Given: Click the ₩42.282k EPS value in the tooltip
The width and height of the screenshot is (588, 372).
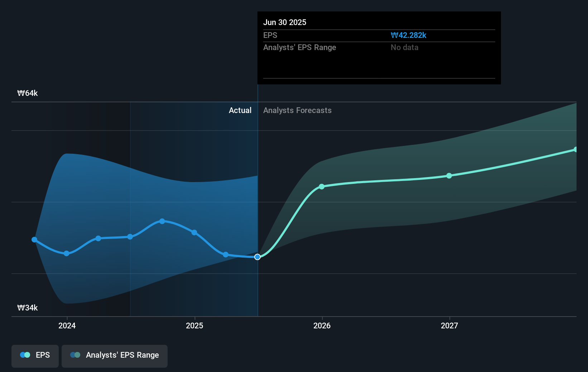Looking at the screenshot, I should (408, 35).
